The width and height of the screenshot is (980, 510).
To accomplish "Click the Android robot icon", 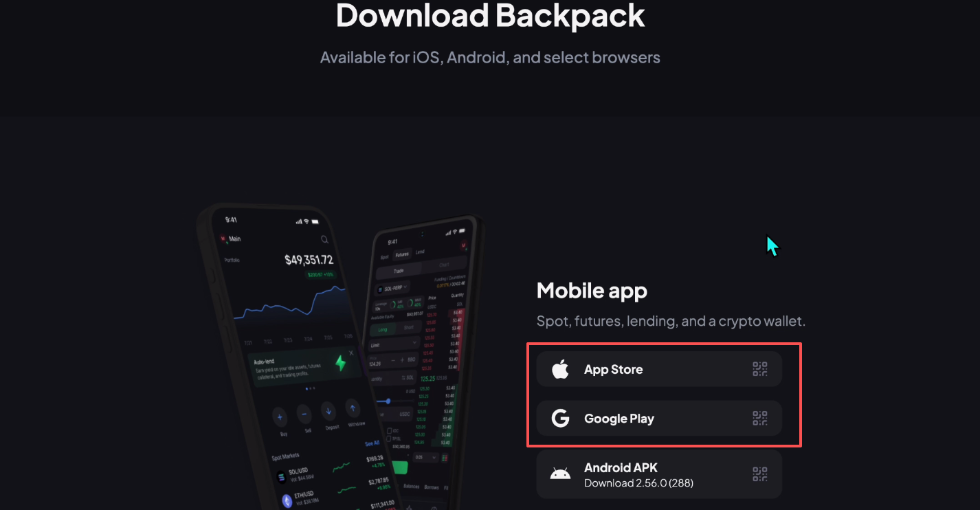I will 560,474.
